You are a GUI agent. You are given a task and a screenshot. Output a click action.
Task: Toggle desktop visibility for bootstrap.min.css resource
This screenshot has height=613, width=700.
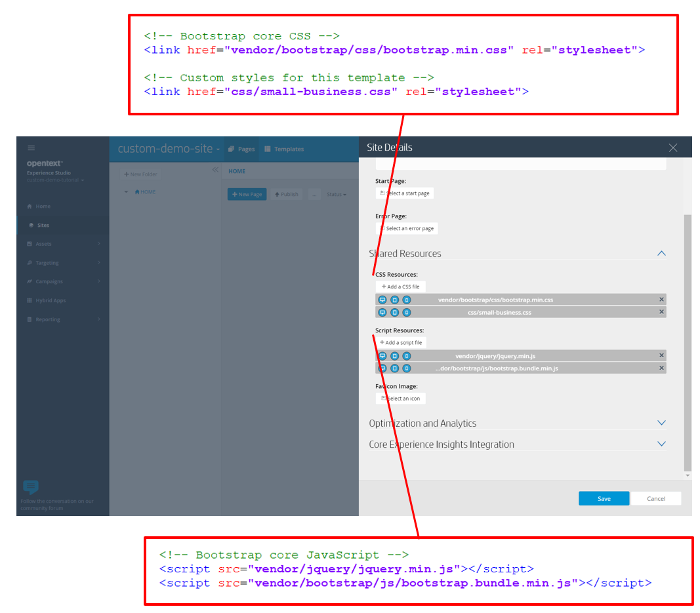click(382, 299)
